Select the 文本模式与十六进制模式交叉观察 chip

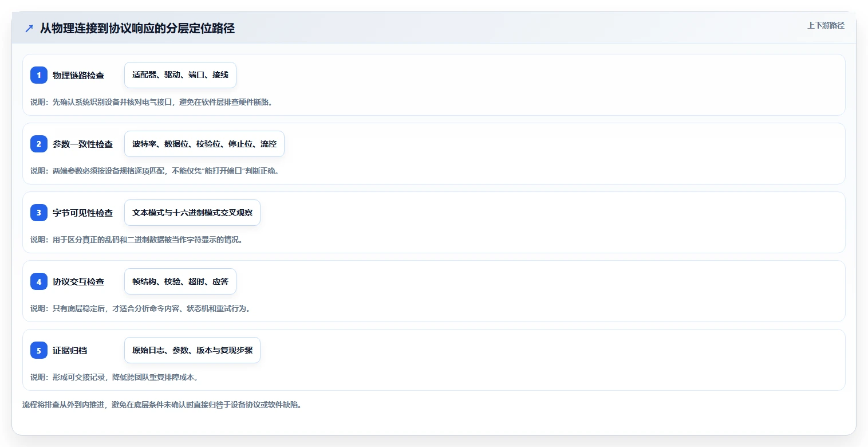coord(192,213)
